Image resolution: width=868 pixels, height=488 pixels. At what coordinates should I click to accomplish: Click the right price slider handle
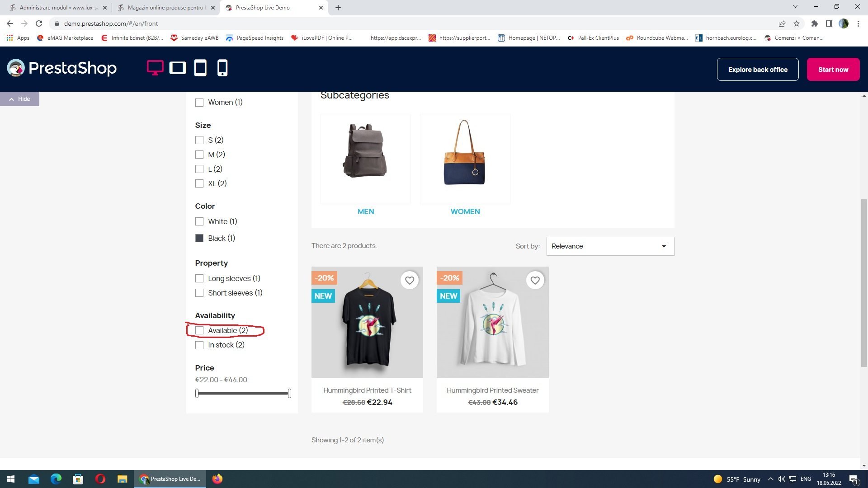click(x=289, y=393)
